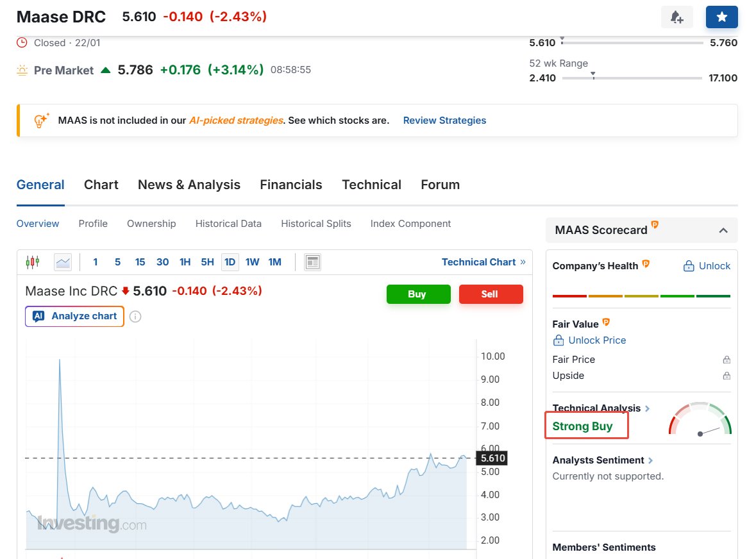
Task: Click the 52 wk Range slider
Action: [x=632, y=78]
